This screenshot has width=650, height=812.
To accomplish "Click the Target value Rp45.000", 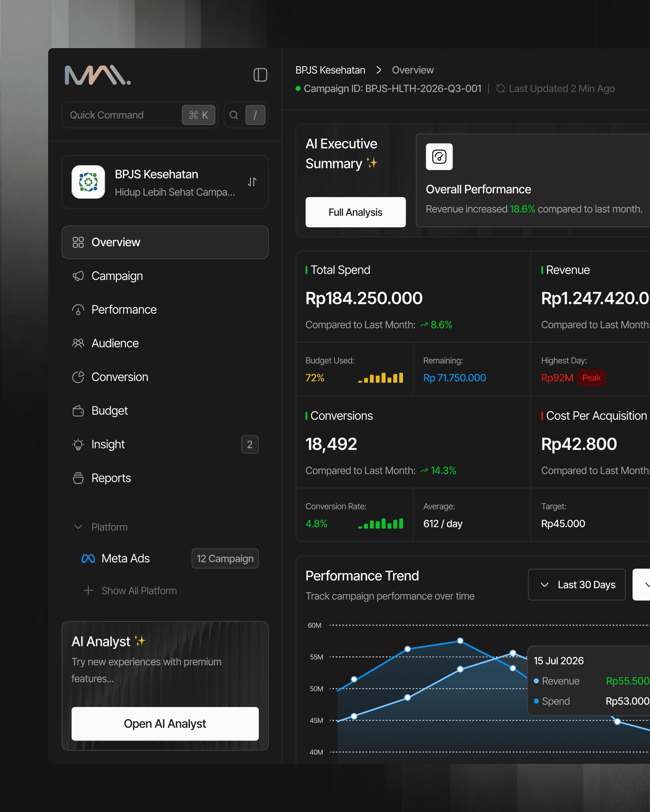I will tap(563, 524).
